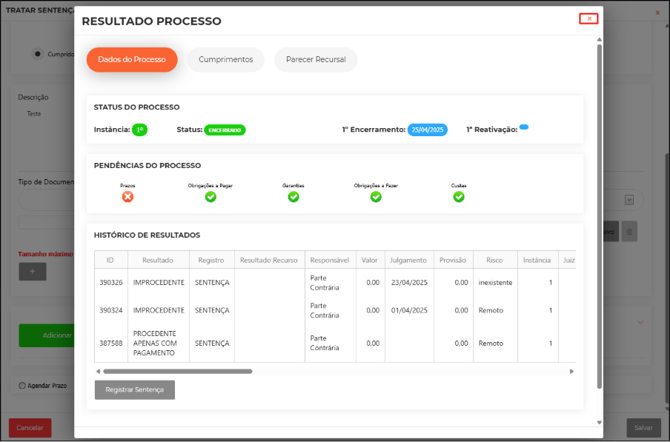Open the Dados do Processo tab
The width and height of the screenshot is (670, 442).
(x=132, y=60)
